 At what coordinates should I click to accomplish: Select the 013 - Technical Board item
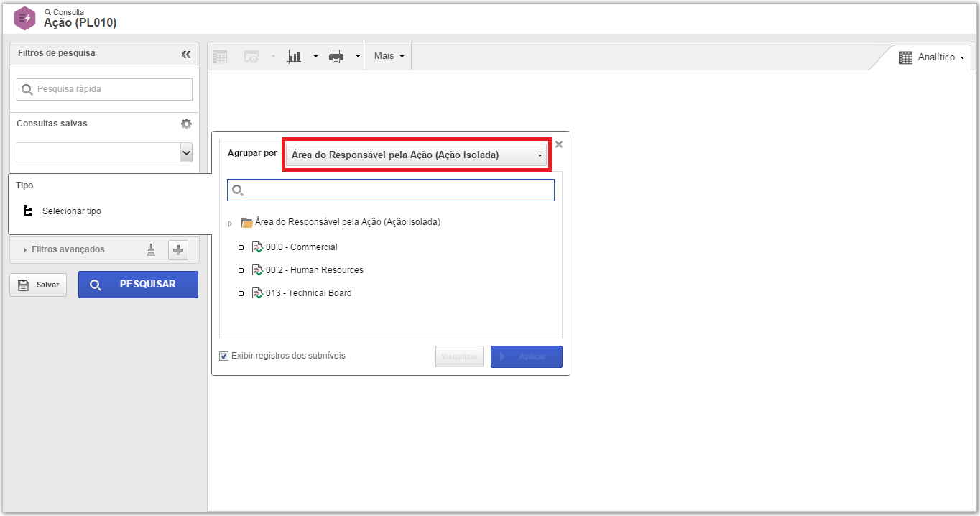coord(309,293)
